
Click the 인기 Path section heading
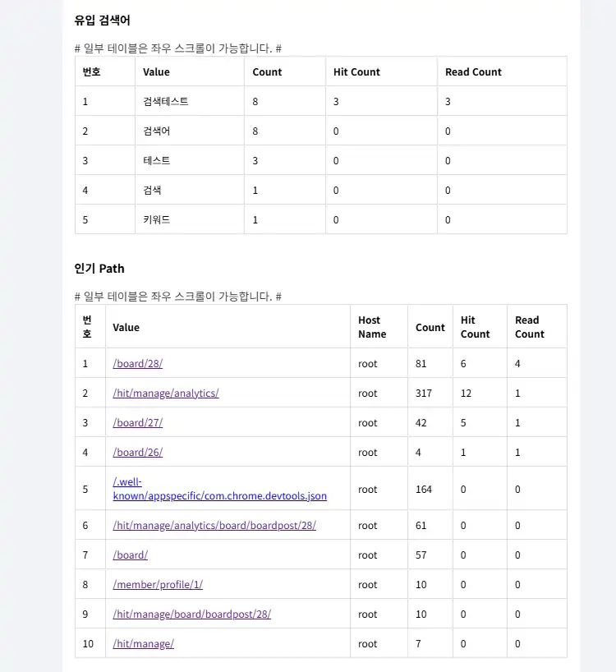pos(99,268)
